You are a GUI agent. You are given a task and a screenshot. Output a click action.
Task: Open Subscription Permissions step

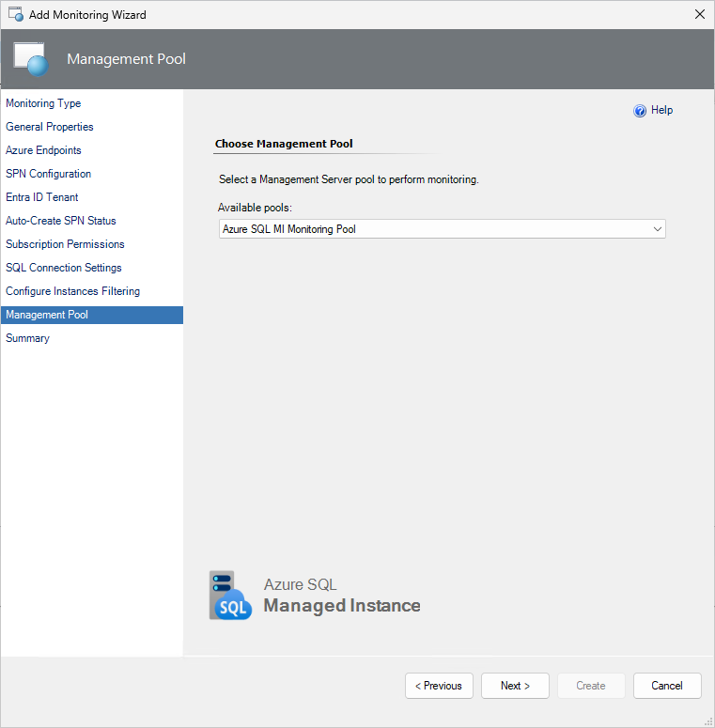[x=65, y=244]
